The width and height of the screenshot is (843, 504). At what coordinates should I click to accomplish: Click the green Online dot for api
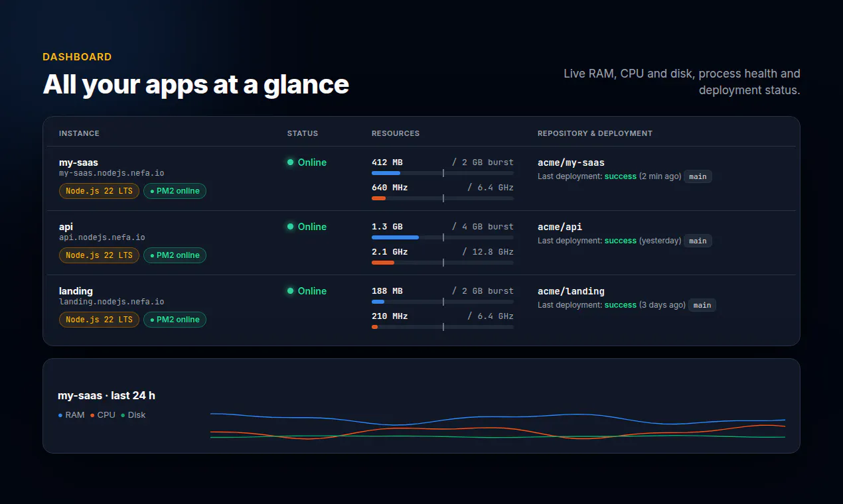(x=290, y=227)
